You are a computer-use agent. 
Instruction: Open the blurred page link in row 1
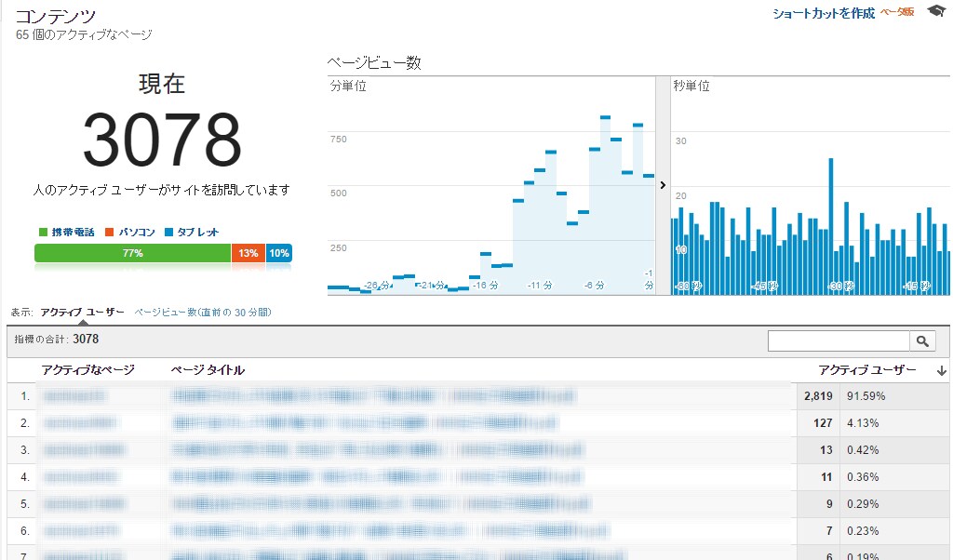coord(74,396)
